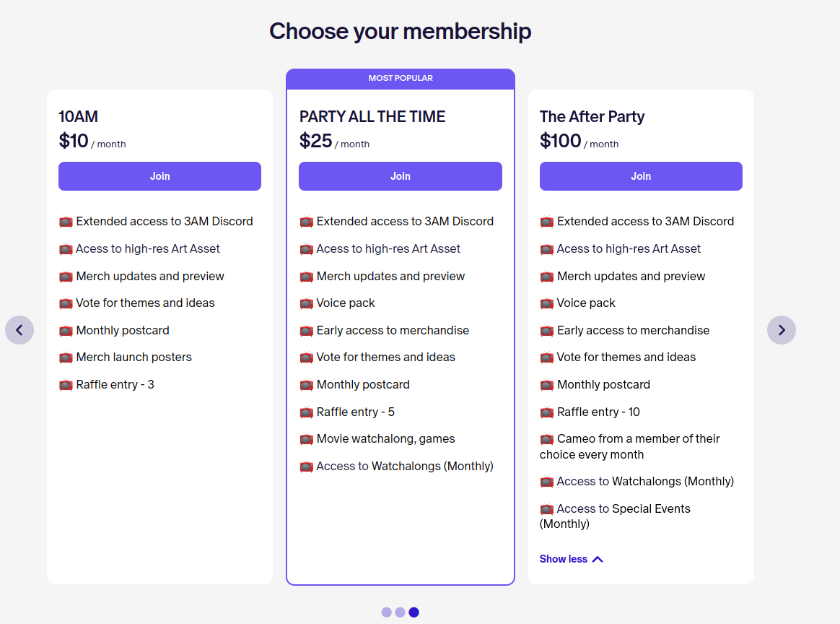840x624 pixels.
Task: Click TV emoji beside Raffle entry - 10
Action: [x=547, y=412]
